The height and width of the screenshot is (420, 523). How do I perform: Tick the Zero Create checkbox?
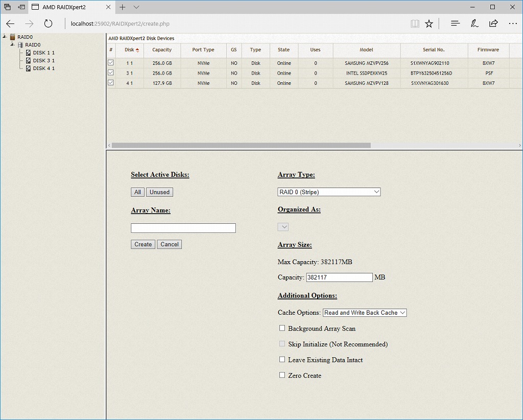(282, 375)
